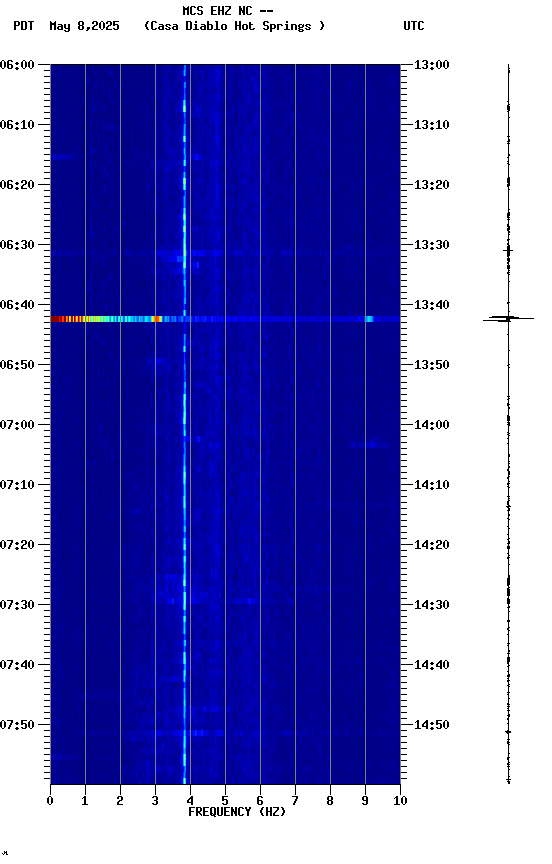Click the faint signal patch near 9 Hz after 14:00

click(x=370, y=444)
